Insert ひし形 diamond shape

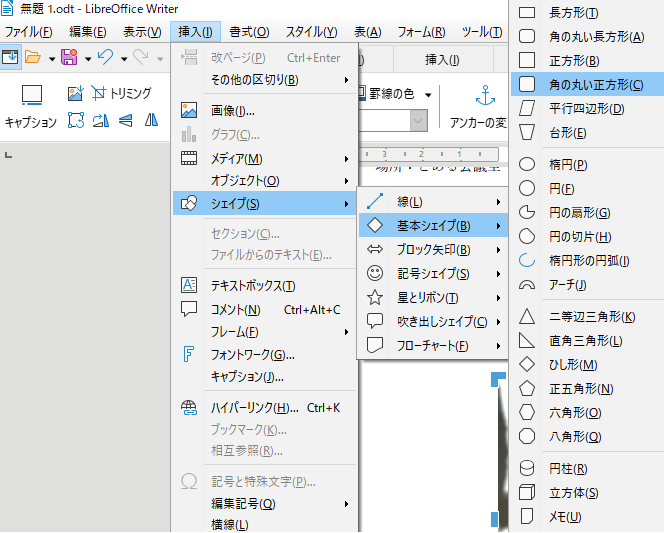[588, 365]
